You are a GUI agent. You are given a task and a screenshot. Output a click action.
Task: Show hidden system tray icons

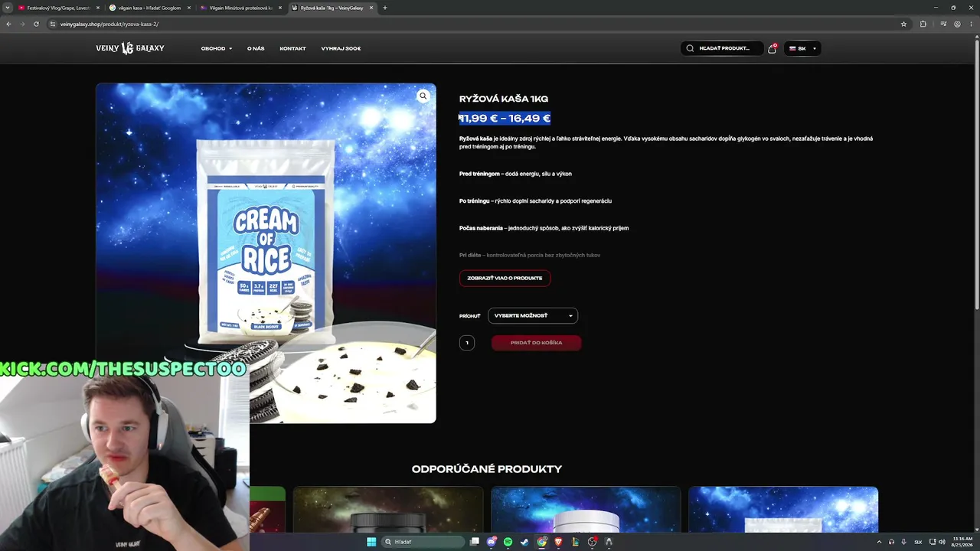(x=879, y=542)
